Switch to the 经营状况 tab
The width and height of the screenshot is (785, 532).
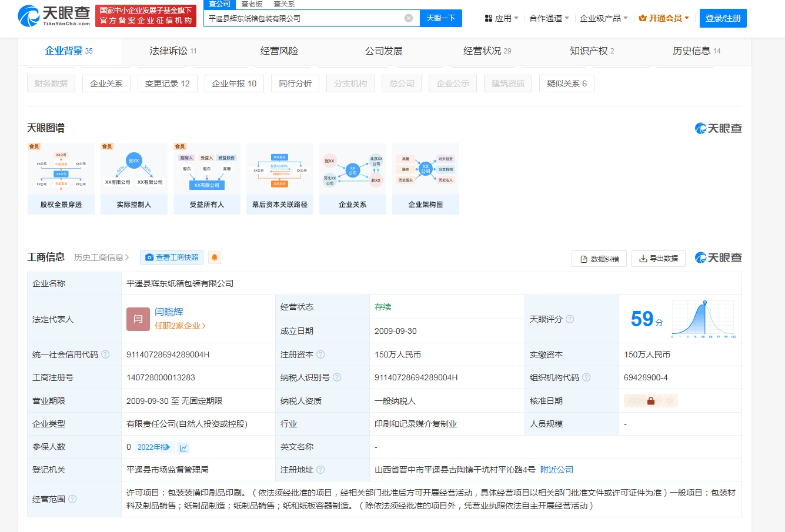tap(487, 51)
